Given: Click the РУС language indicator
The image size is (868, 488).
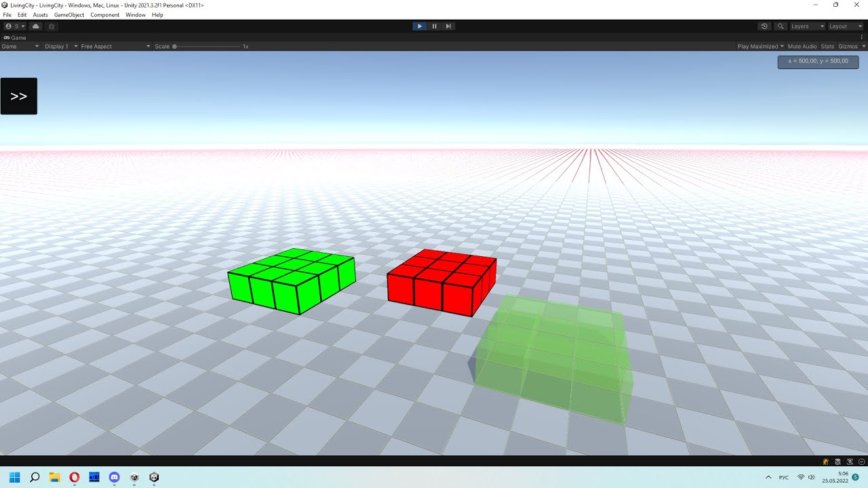Looking at the screenshot, I should [784, 477].
